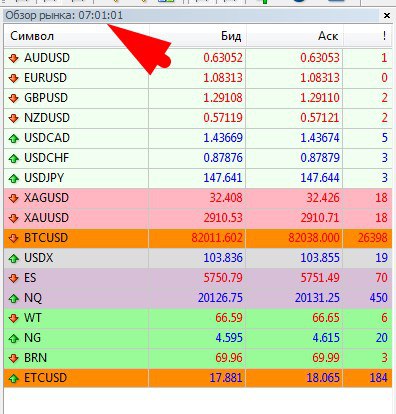
Task: Click the up arrow icon beside NQ
Action: 13,298
